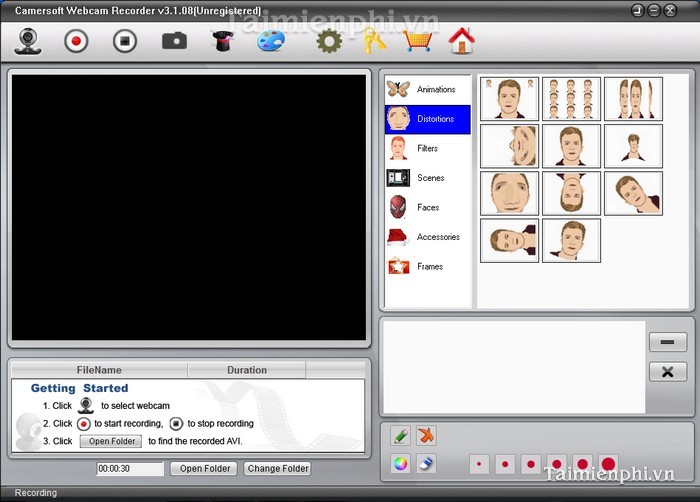This screenshot has width=700, height=502.
Task: Choose the upside-down face thumbnail
Action: pos(571,193)
